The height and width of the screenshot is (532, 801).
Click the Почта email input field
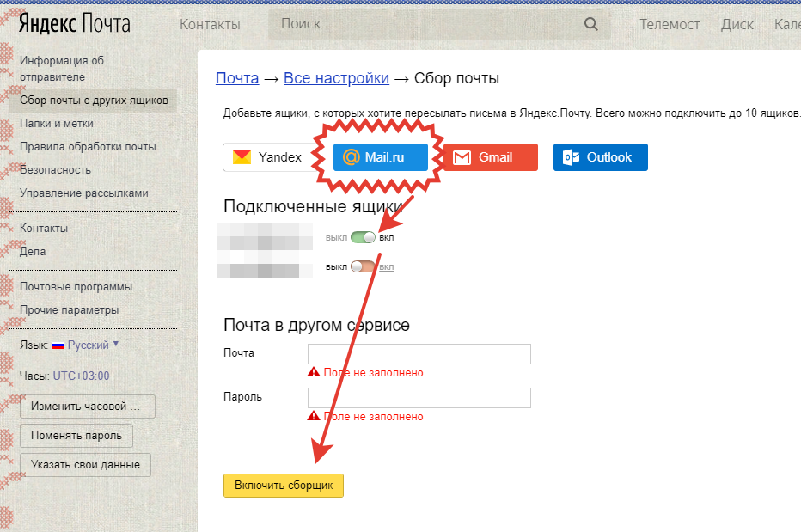coord(419,354)
